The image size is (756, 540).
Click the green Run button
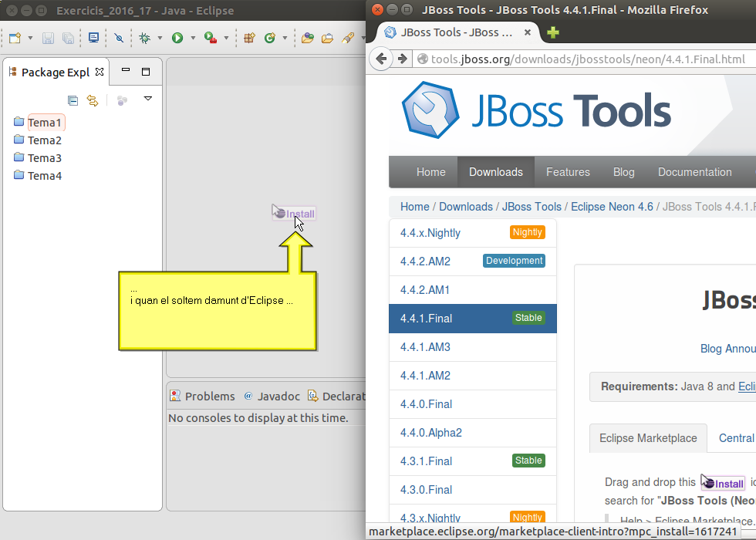(x=177, y=38)
